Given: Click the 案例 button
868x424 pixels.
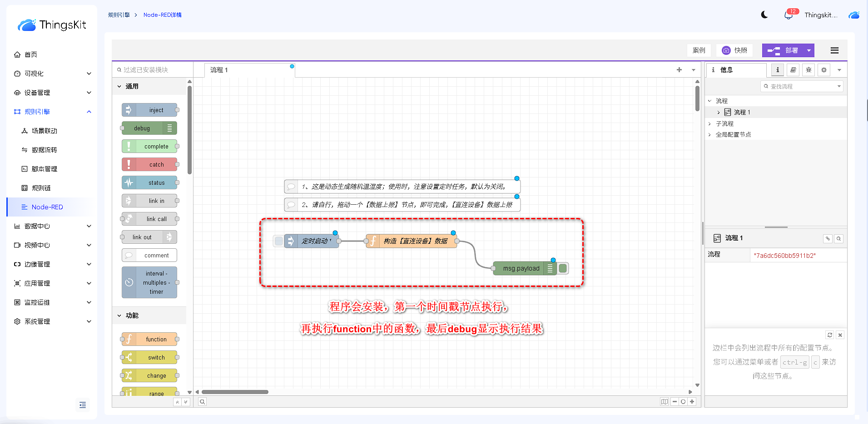Looking at the screenshot, I should pos(699,50).
